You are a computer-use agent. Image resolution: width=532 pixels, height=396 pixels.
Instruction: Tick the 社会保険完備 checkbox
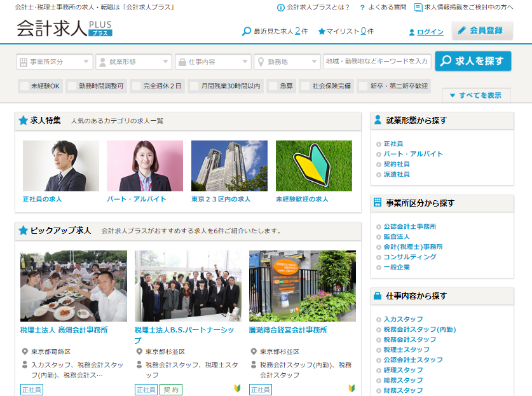(x=306, y=86)
